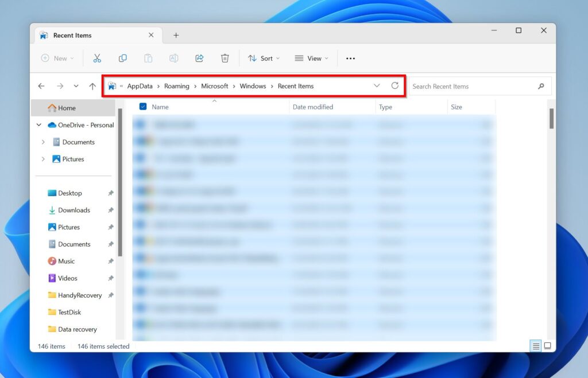The image size is (588, 378).
Task: Expand OneDrive - Personal in the sidebar
Action: (39, 125)
